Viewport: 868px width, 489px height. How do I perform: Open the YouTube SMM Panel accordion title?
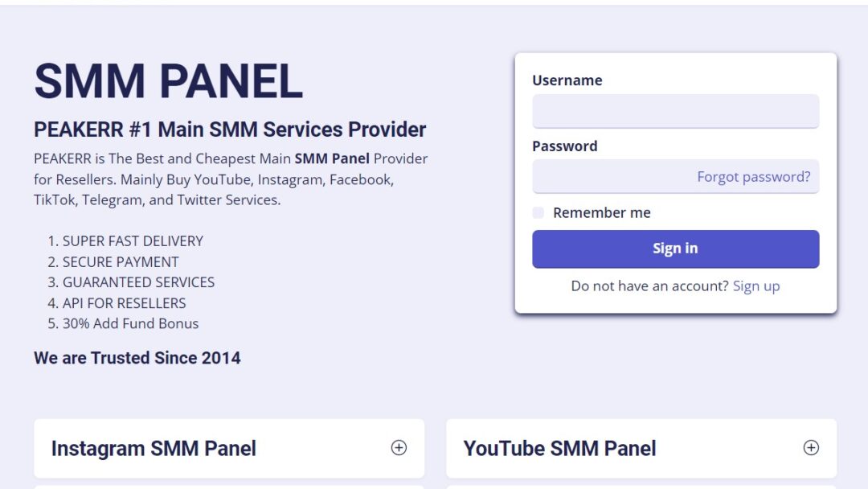click(559, 448)
